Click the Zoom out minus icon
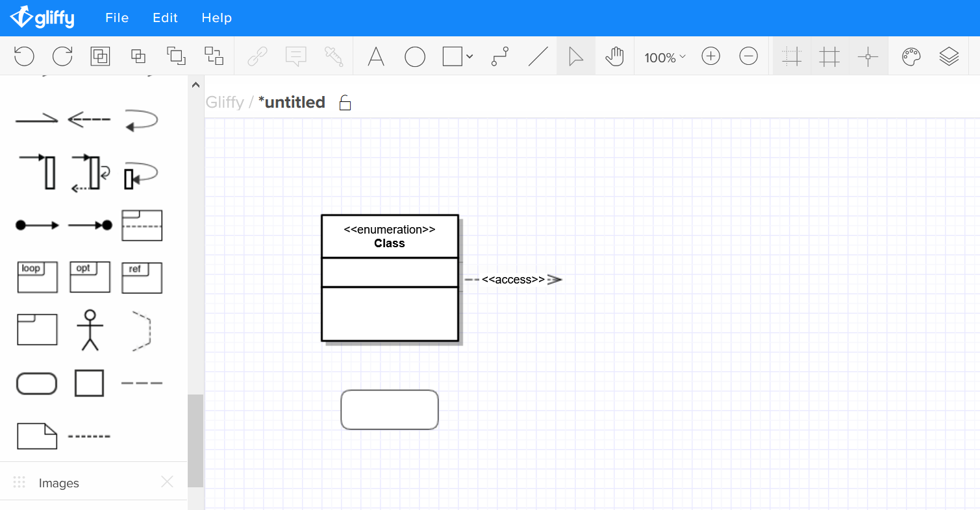The width and height of the screenshot is (980, 510). [749, 56]
